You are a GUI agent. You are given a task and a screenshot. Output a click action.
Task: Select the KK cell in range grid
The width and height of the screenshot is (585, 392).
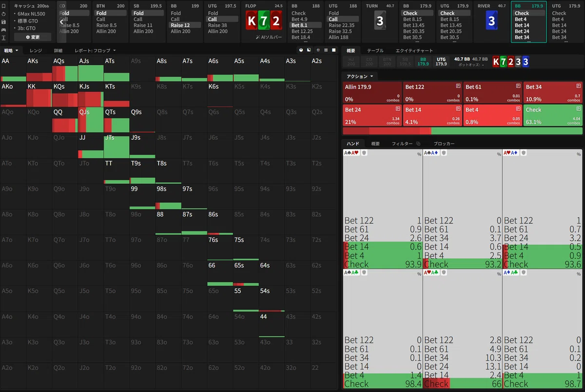[39, 95]
